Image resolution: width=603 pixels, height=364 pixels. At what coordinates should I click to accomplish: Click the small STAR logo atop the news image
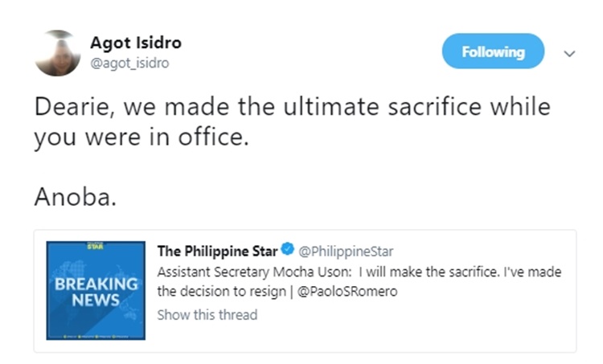[96, 245]
